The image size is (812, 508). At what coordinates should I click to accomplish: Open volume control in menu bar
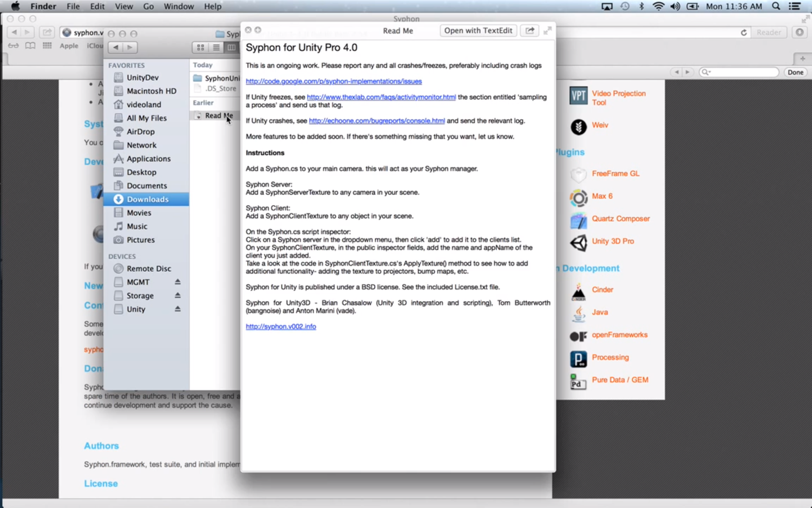point(675,6)
